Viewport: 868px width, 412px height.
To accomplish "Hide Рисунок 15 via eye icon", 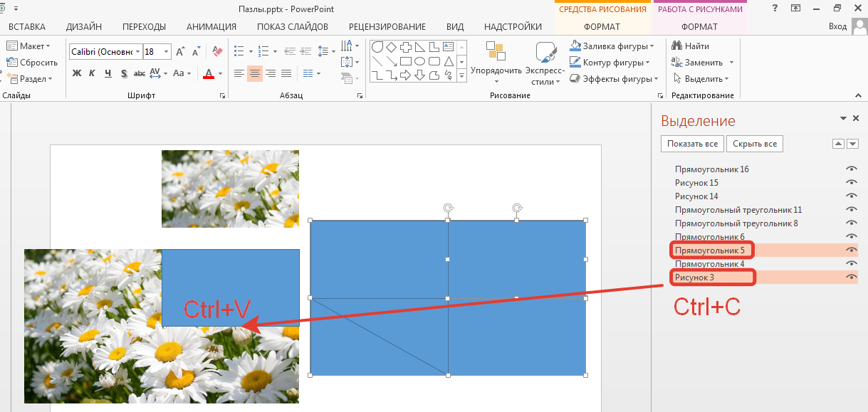I will click(x=851, y=183).
